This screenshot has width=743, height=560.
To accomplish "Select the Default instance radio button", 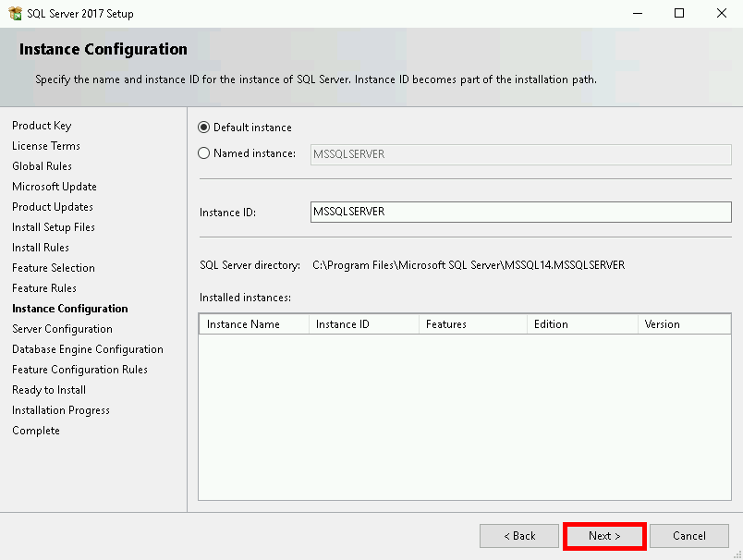I will tap(204, 128).
